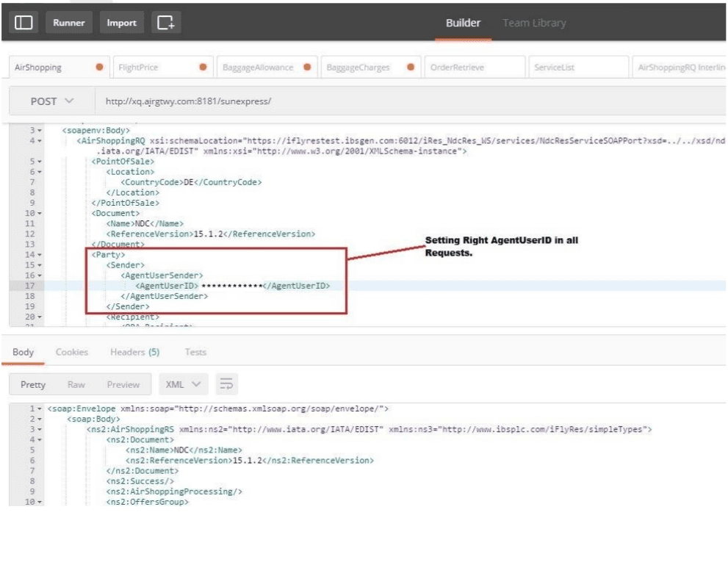Collapse Party at request line 14

pyautogui.click(x=40, y=254)
